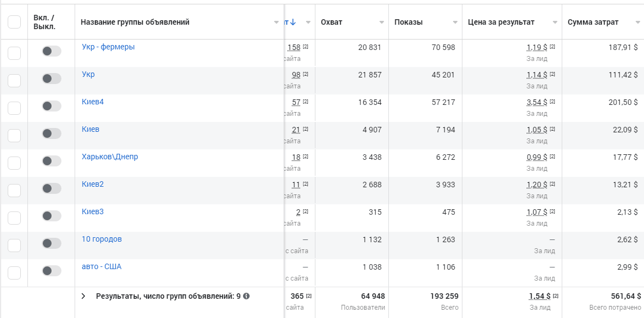
Task: Open the Показы column options arrow
Action: [455, 23]
